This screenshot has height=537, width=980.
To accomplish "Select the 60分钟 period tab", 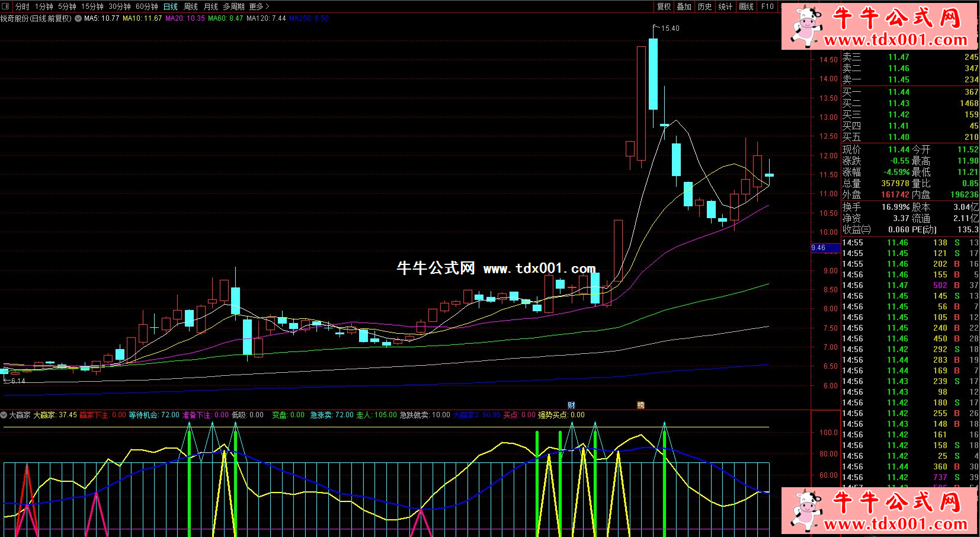I will click(x=147, y=7).
